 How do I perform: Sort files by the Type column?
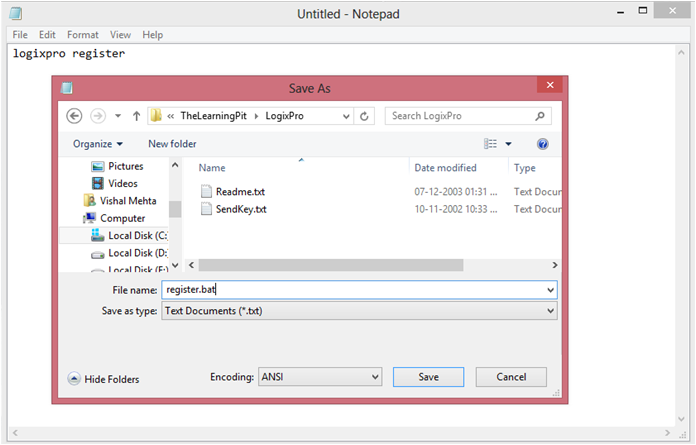(525, 168)
